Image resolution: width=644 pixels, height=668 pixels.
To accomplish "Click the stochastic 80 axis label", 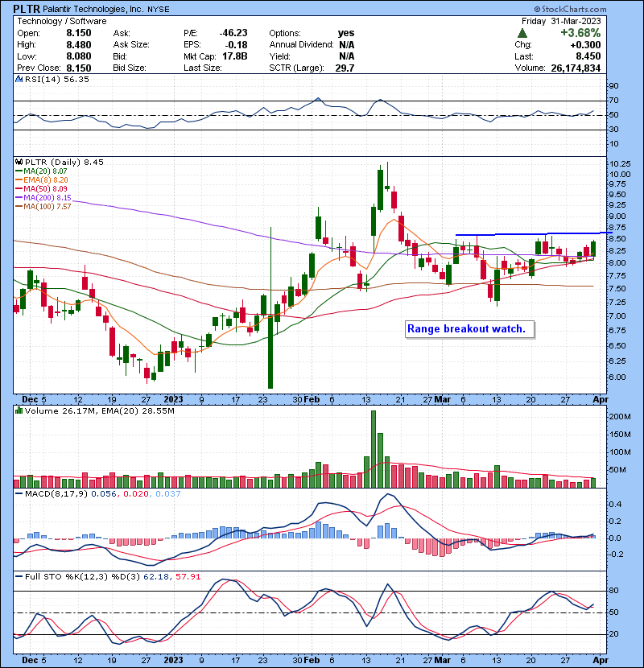I will point(614,591).
